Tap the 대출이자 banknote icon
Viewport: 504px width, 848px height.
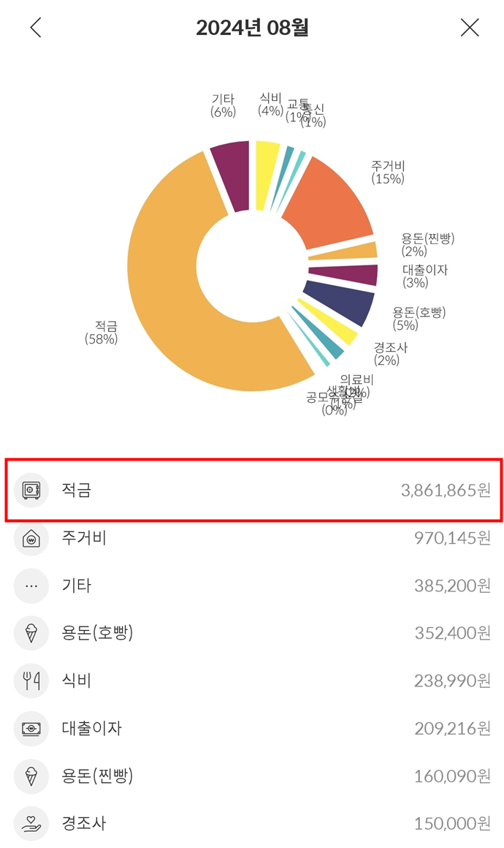click(x=31, y=728)
